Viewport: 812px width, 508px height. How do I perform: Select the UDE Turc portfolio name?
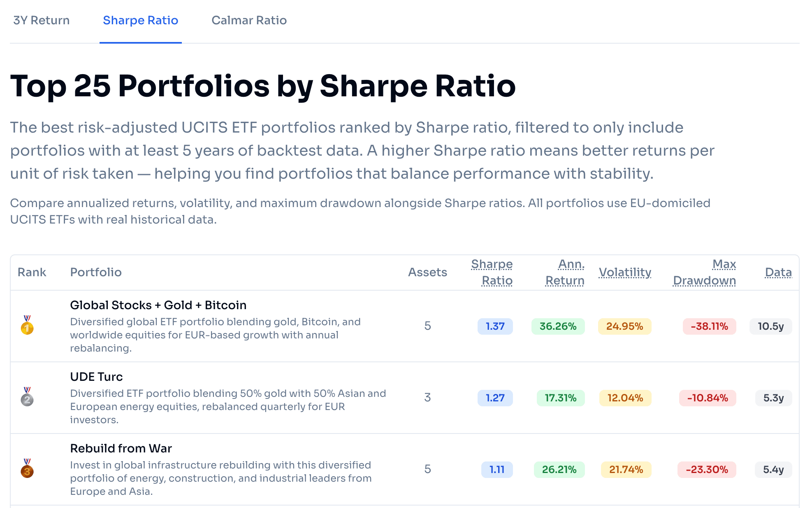point(97,376)
